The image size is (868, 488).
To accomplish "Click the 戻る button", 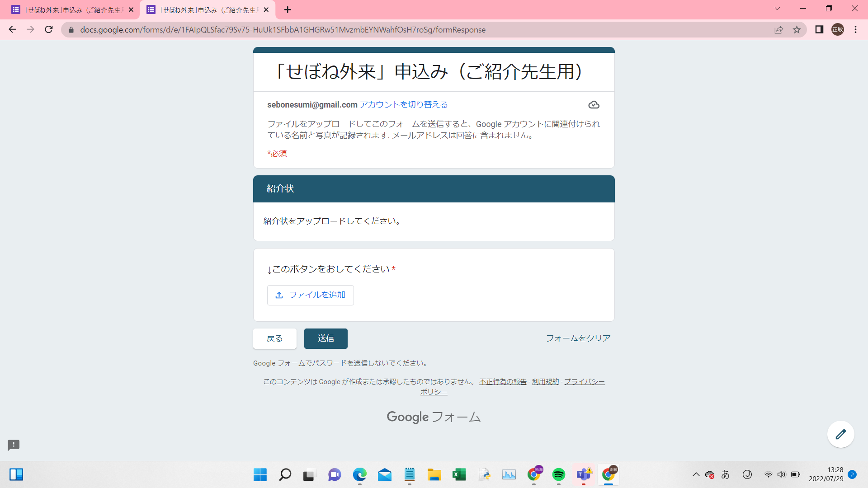I will 275,338.
